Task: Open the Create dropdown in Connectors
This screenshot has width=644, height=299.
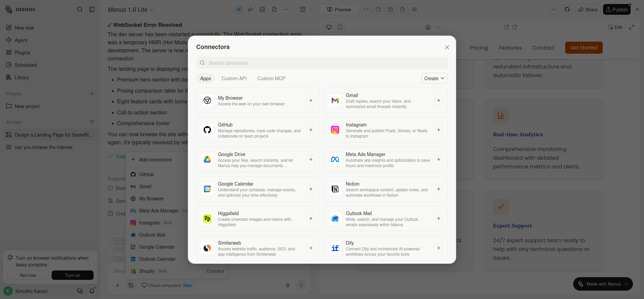Action: tap(434, 79)
